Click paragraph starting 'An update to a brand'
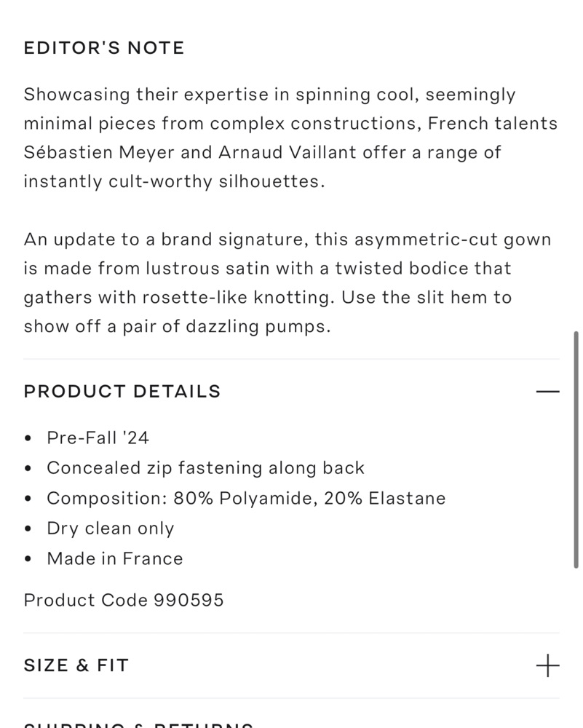Screen dimensions: 583x728 click(287, 282)
